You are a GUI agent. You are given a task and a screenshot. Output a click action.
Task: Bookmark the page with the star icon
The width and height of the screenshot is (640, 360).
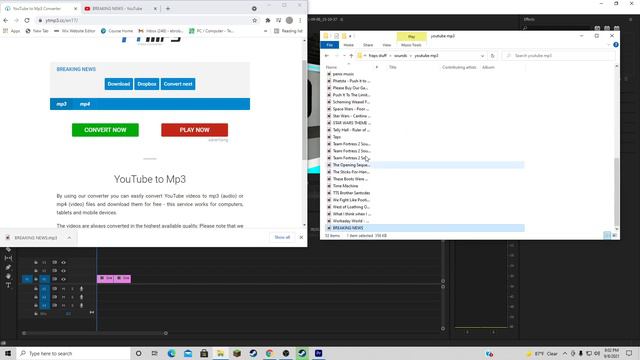255,20
